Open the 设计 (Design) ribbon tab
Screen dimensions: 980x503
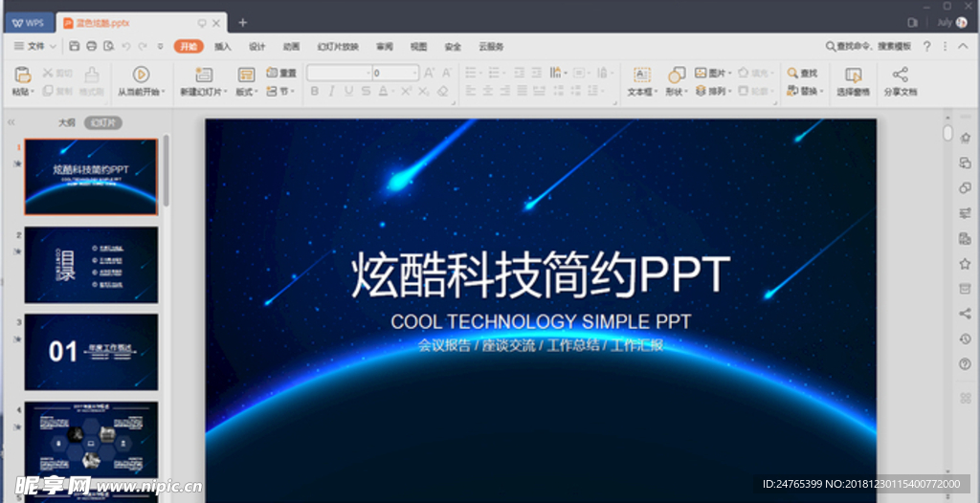[x=257, y=46]
